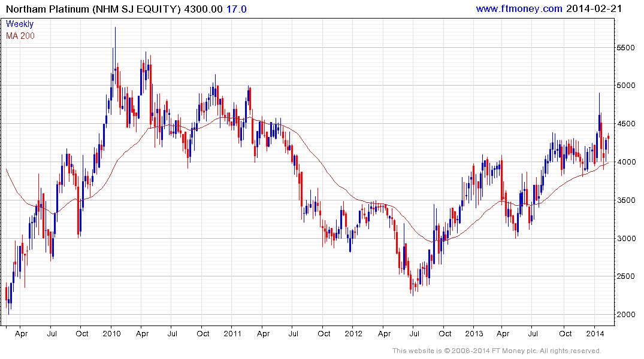Image resolution: width=644 pixels, height=359 pixels.
Task: Click the blue price change 17.0
Action: 237,9
